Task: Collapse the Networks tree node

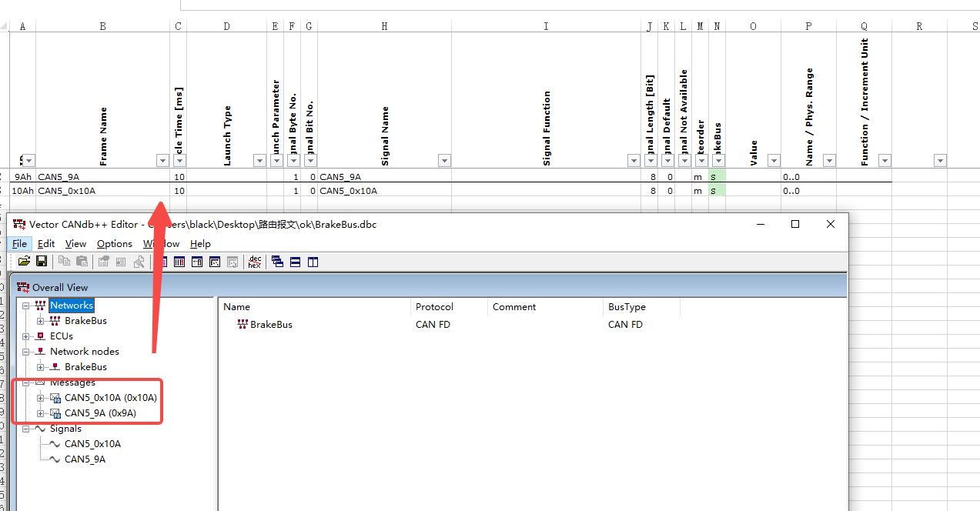Action: (26, 306)
